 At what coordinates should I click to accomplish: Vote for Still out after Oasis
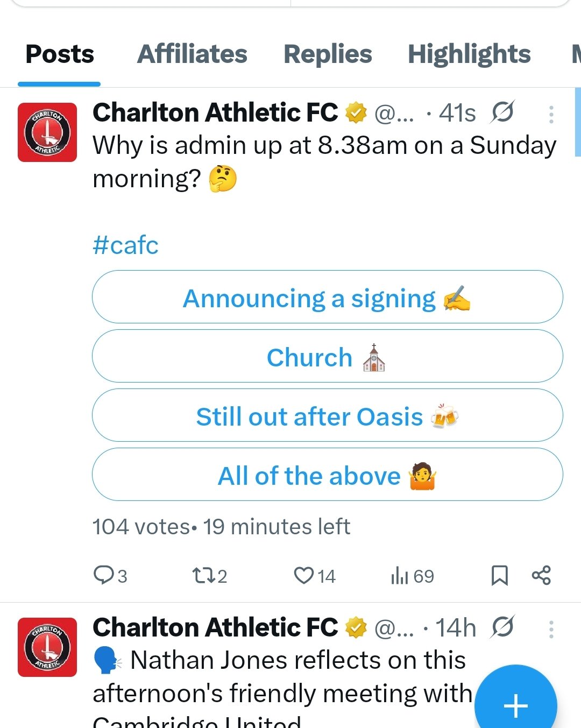328,415
